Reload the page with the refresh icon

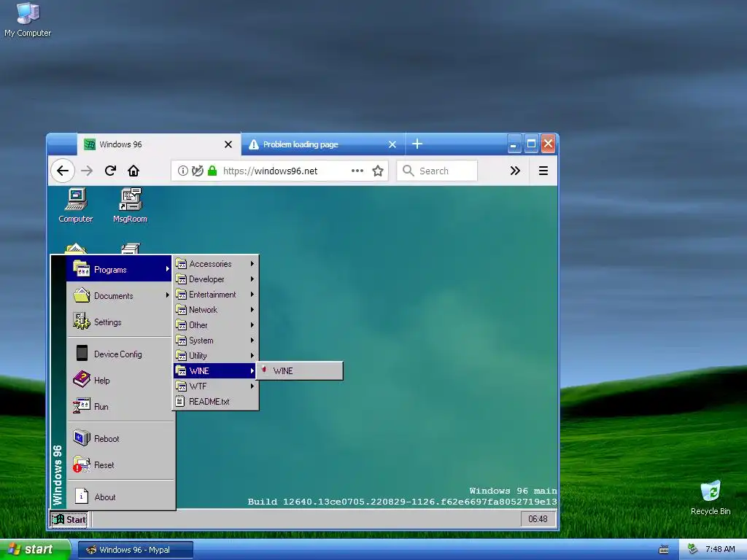click(111, 171)
